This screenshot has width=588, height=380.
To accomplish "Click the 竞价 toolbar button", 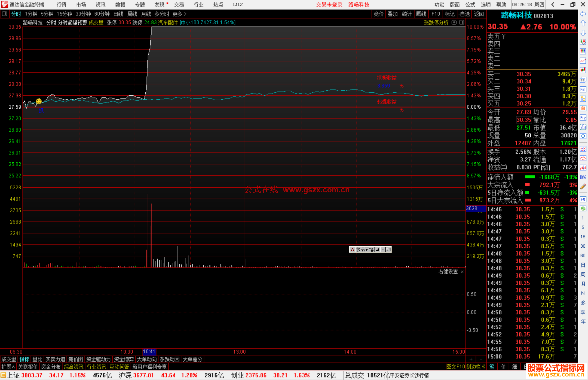I will (379, 14).
